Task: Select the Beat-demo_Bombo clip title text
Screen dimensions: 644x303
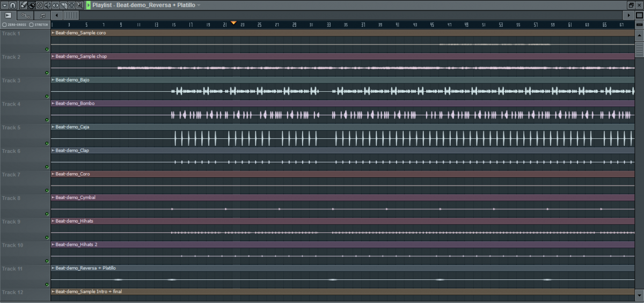Action: click(75, 104)
